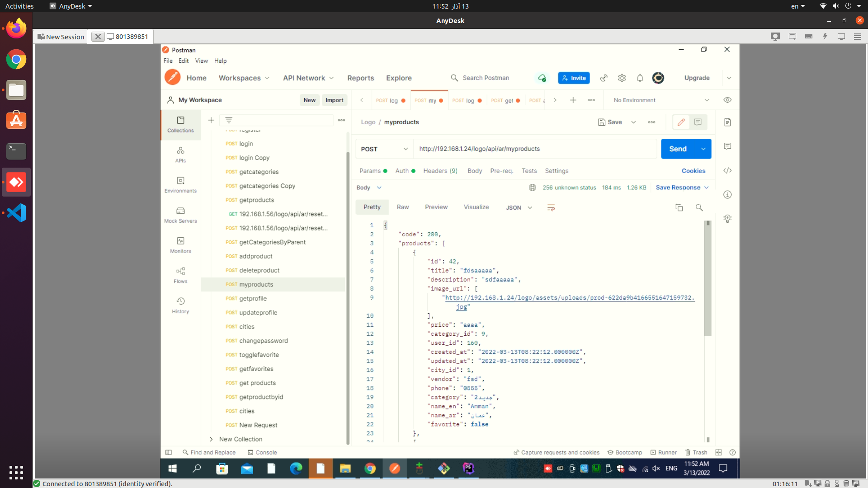Open the notifications bell icon
The image size is (868, 488).
point(640,78)
